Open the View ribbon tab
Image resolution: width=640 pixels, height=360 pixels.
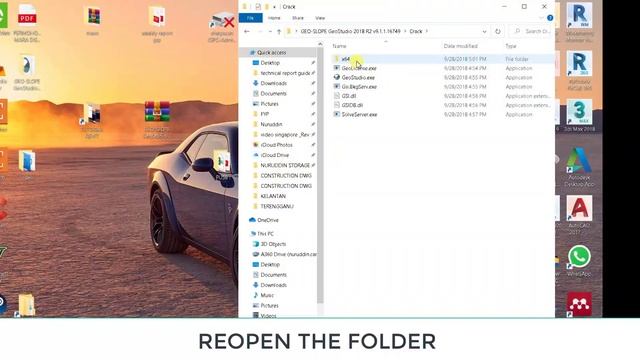(x=320, y=18)
